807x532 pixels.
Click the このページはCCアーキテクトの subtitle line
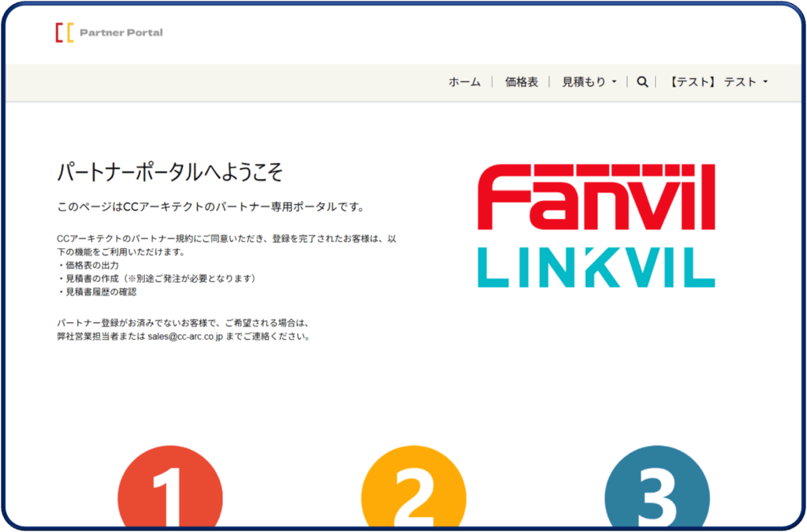(211, 206)
